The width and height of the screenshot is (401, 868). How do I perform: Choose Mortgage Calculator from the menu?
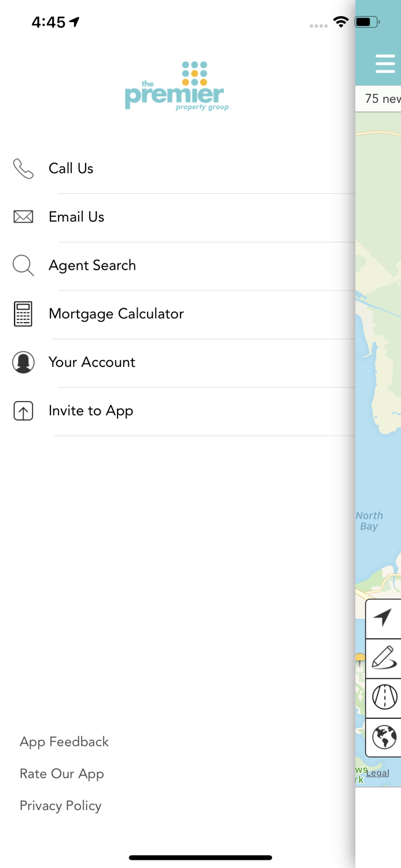116,314
